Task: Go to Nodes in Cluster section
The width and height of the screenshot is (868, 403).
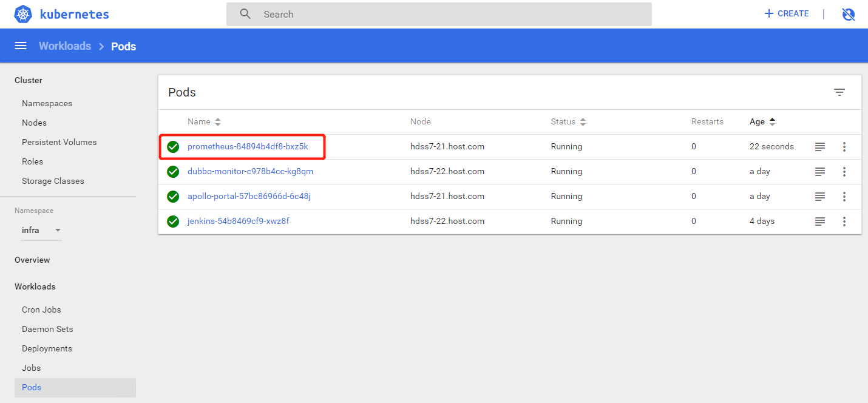Action: pyautogui.click(x=34, y=123)
